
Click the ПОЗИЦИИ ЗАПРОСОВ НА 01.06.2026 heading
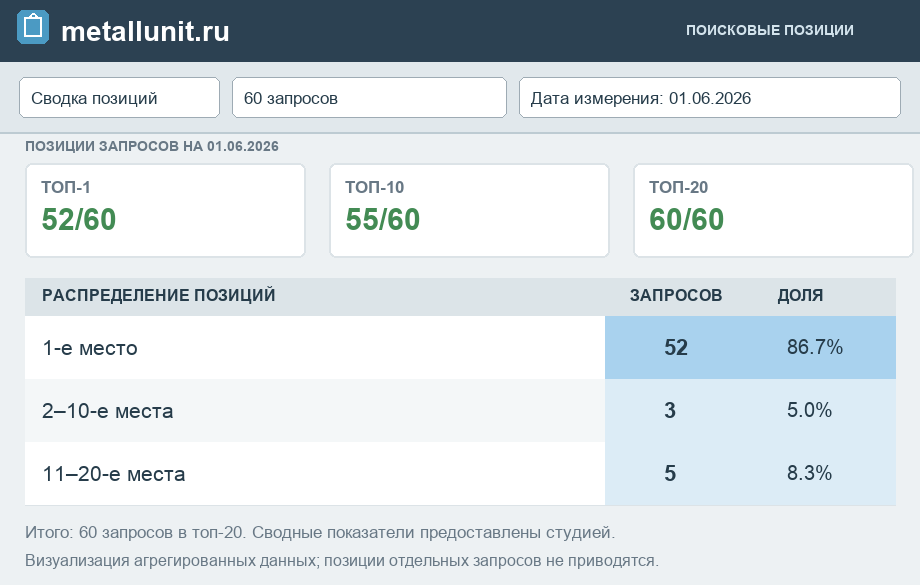click(x=152, y=146)
